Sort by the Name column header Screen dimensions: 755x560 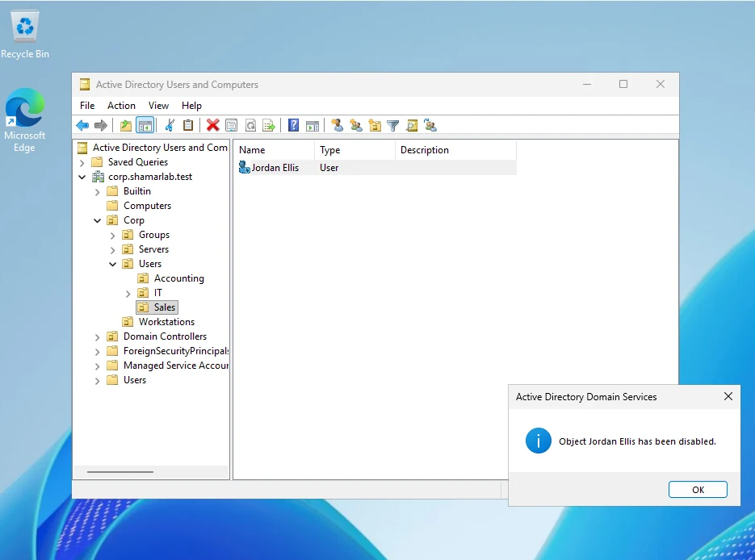point(274,150)
